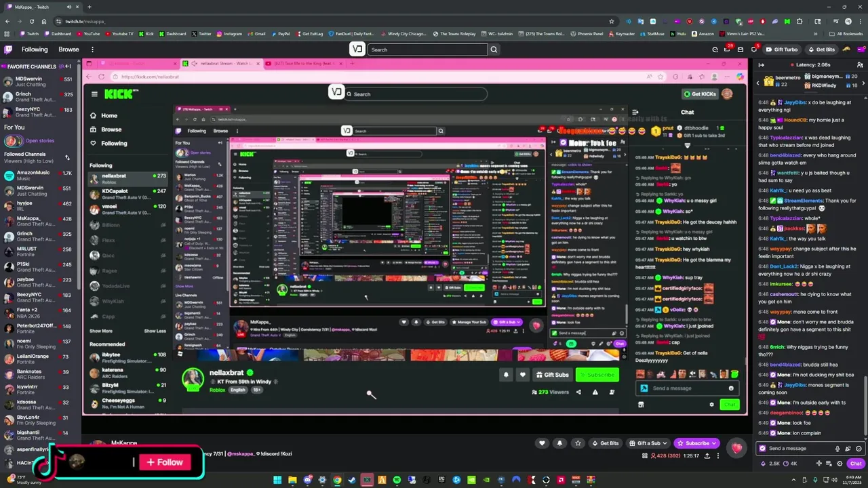This screenshot has height=488, width=868.
Task: Open the clock and date in system tray
Action: 853,480
